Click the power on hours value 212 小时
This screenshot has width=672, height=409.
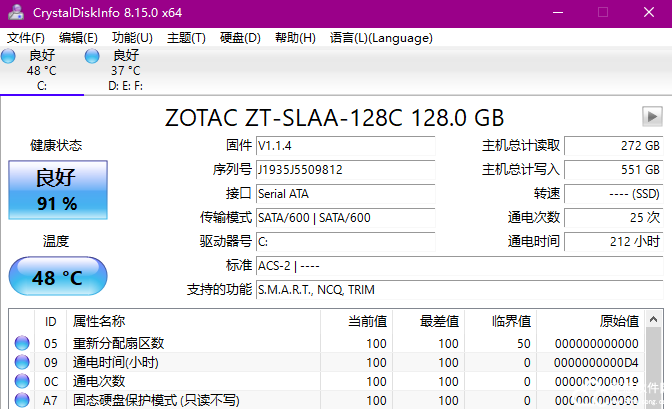click(614, 242)
